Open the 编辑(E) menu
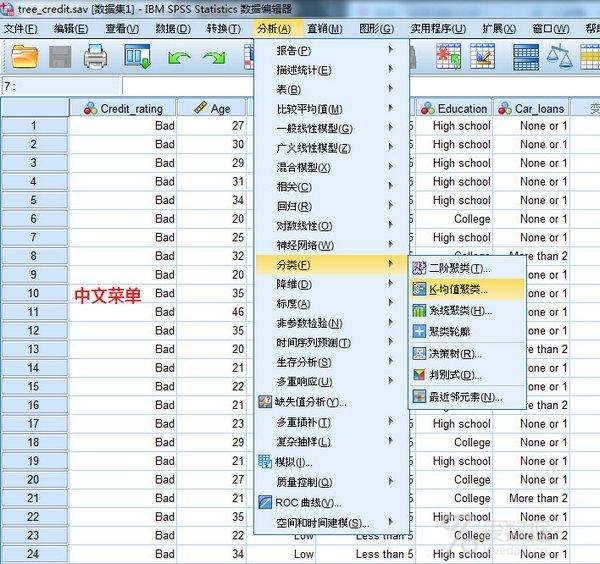600x564 pixels. coord(71,29)
